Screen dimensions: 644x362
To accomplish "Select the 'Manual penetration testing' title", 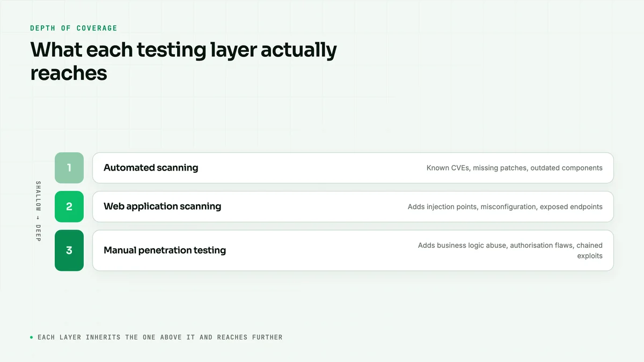I will tap(165, 250).
